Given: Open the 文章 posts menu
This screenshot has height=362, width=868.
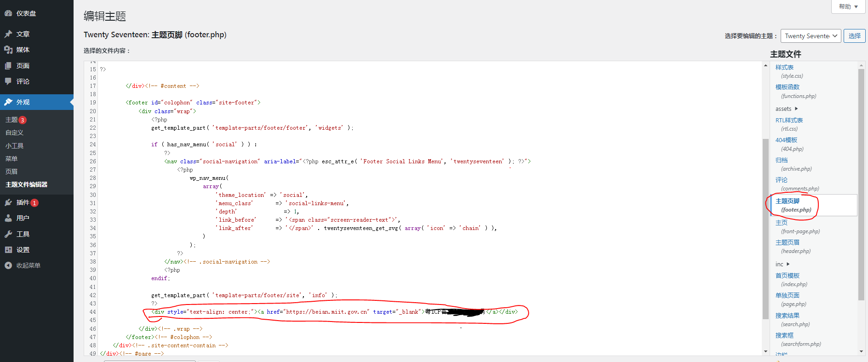Looking at the screenshot, I should pos(37,34).
